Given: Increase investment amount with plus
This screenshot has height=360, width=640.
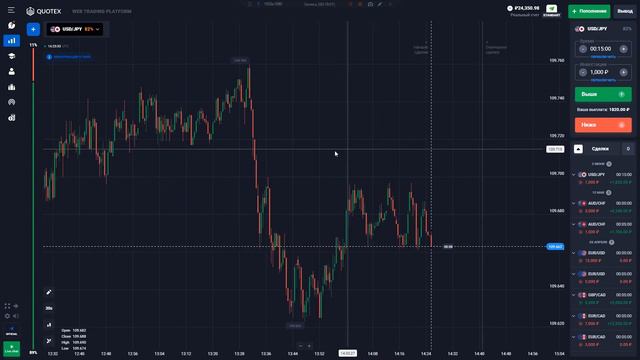Looking at the screenshot, I should coord(623,72).
